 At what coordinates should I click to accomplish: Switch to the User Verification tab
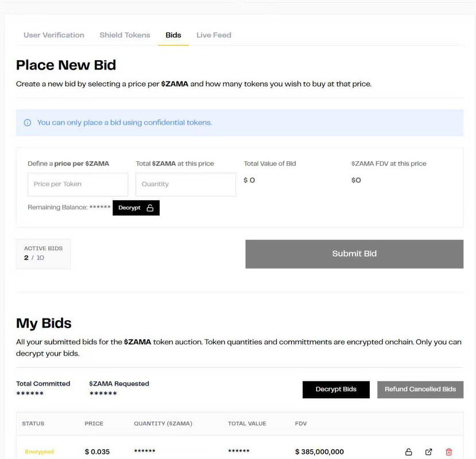click(54, 35)
